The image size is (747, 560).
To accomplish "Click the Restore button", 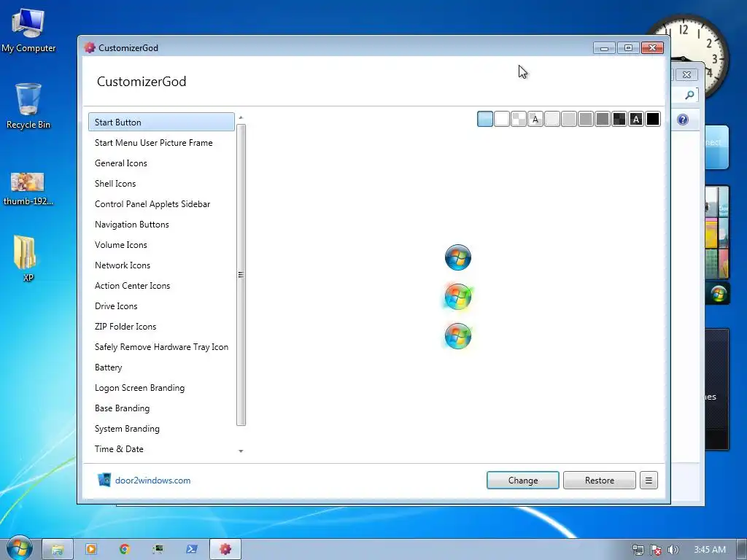I will pyautogui.click(x=600, y=480).
